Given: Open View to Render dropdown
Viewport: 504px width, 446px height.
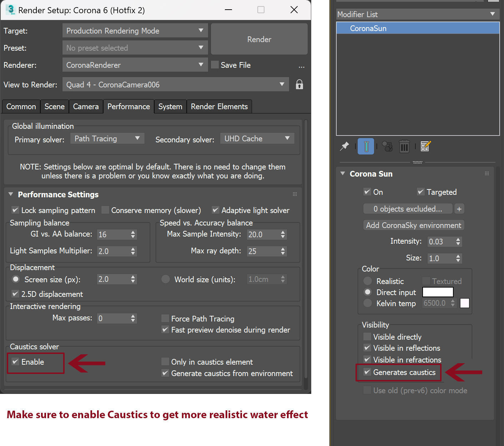Looking at the screenshot, I should point(176,85).
